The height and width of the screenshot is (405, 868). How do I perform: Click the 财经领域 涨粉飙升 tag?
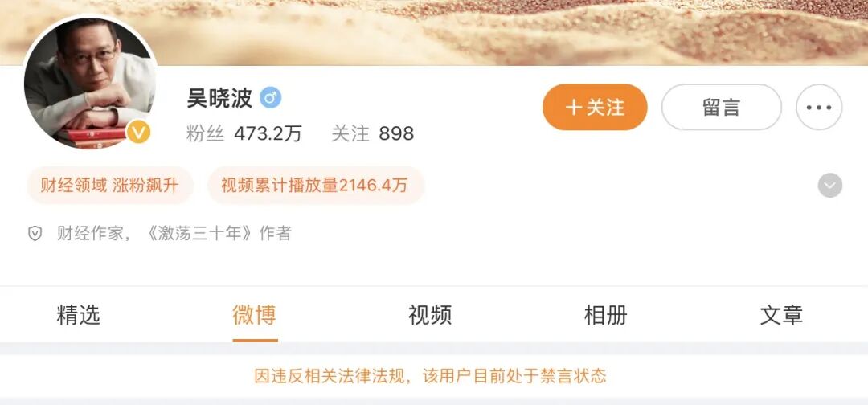(x=109, y=186)
